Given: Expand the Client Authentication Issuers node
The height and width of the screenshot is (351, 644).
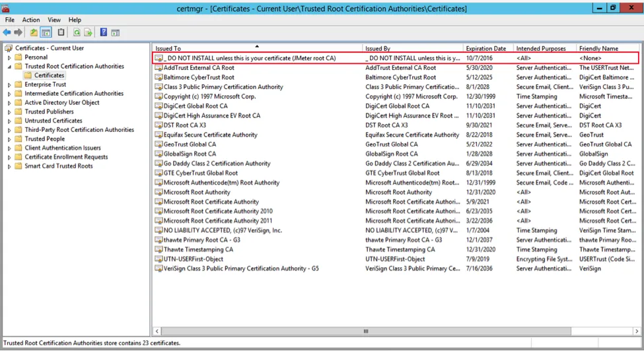Looking at the screenshot, I should click(9, 148).
